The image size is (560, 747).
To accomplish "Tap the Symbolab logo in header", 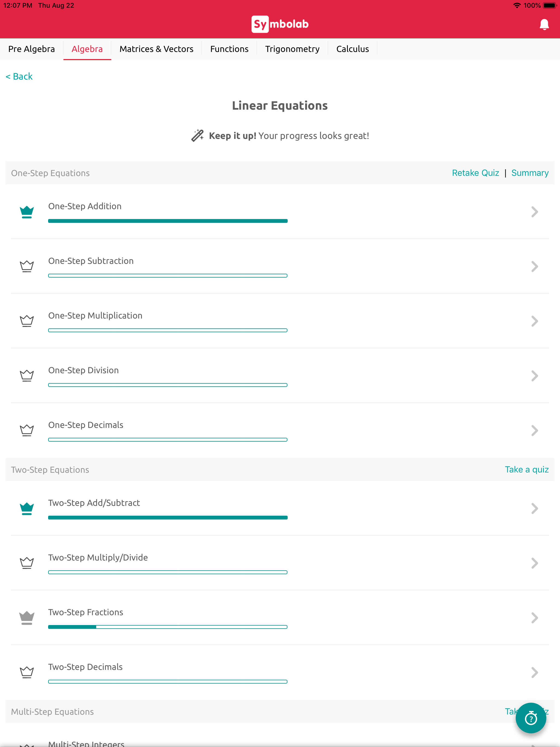I will pyautogui.click(x=280, y=24).
